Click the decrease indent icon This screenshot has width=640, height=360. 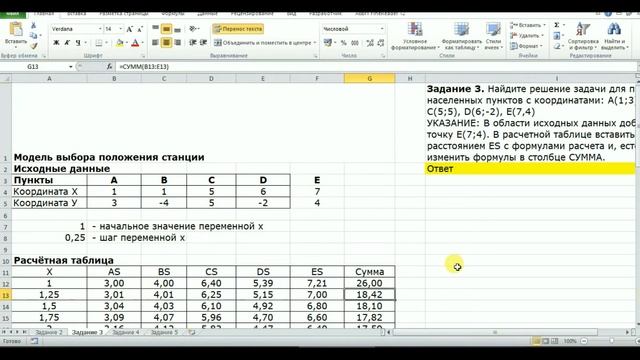pos(193,42)
